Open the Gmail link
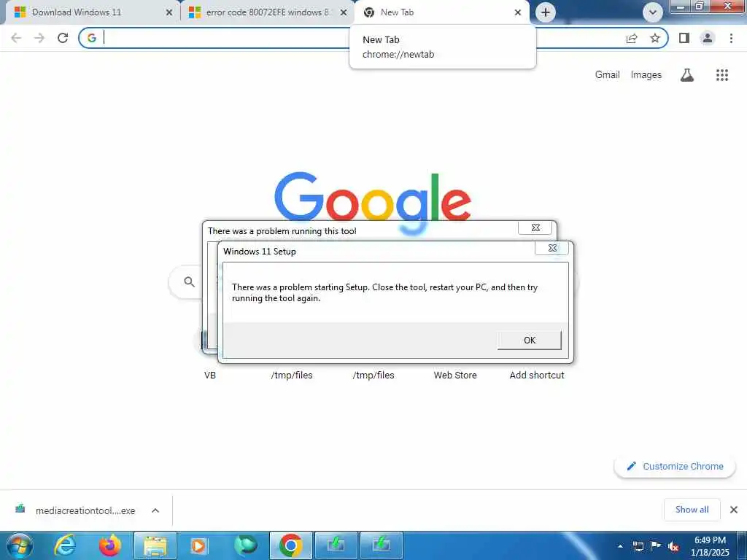This screenshot has height=560, width=747. 607,75
